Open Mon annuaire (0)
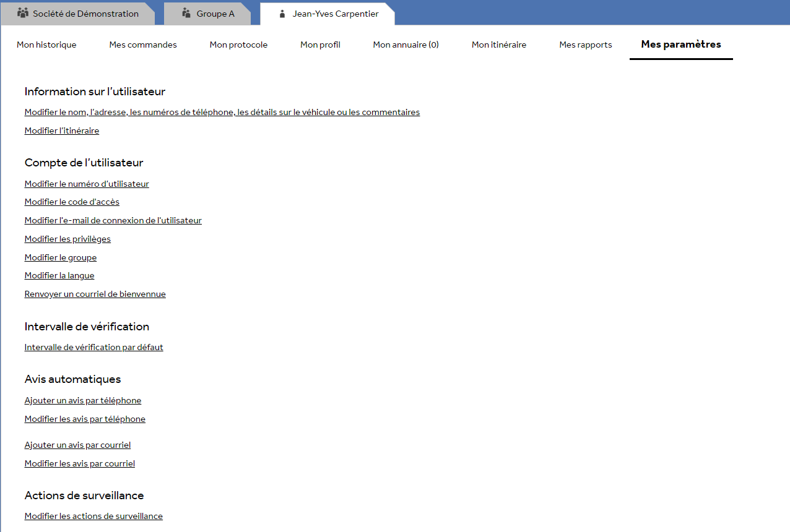Viewport: 790px width, 532px height. pos(406,45)
